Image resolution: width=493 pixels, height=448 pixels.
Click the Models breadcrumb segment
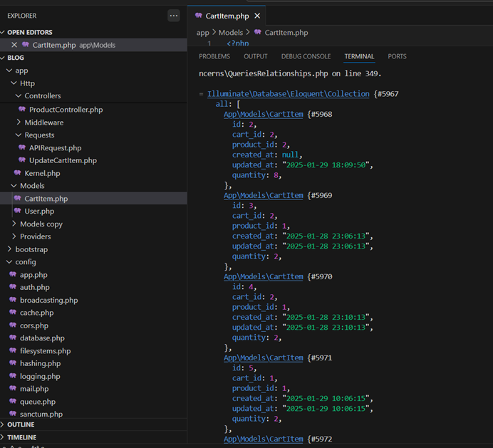point(231,33)
